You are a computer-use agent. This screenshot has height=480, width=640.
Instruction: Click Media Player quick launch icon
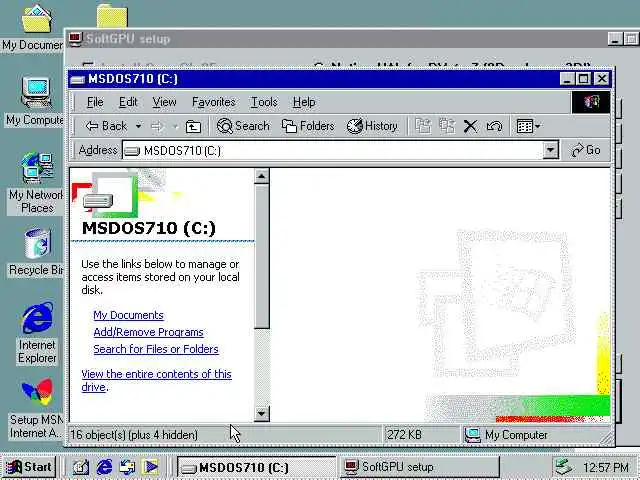pyautogui.click(x=151, y=467)
